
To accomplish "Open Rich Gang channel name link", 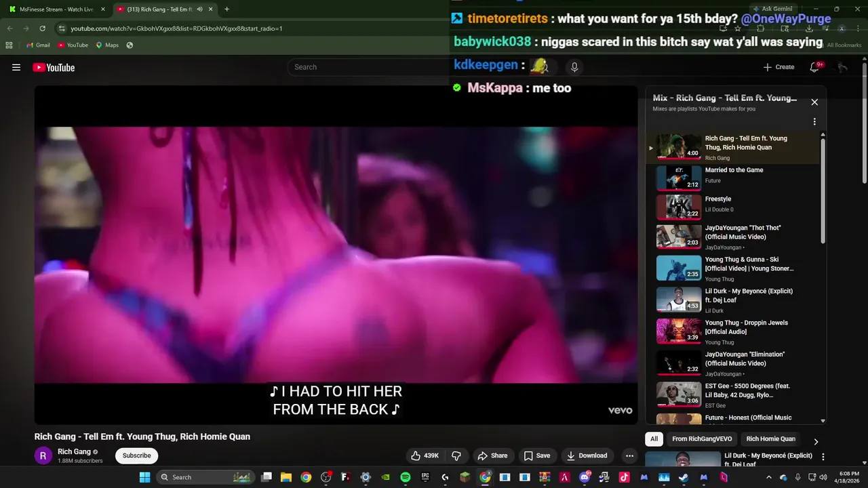I will click(74, 451).
